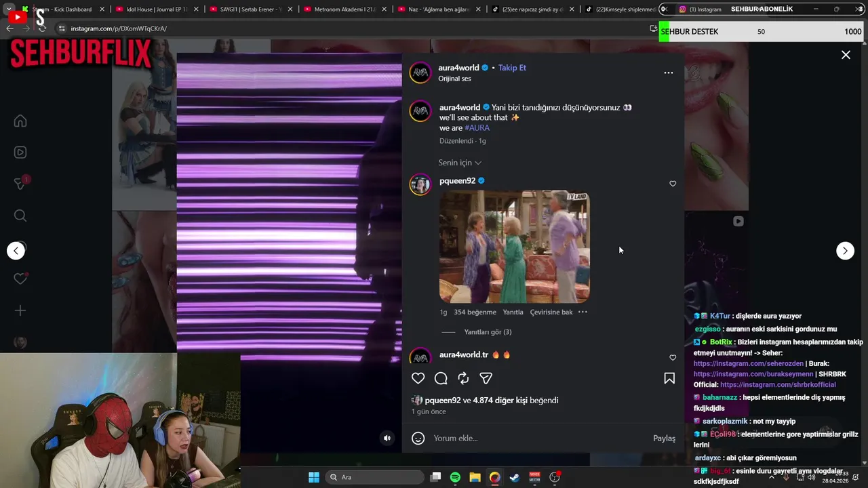Open the Windows Start menu

(314, 477)
